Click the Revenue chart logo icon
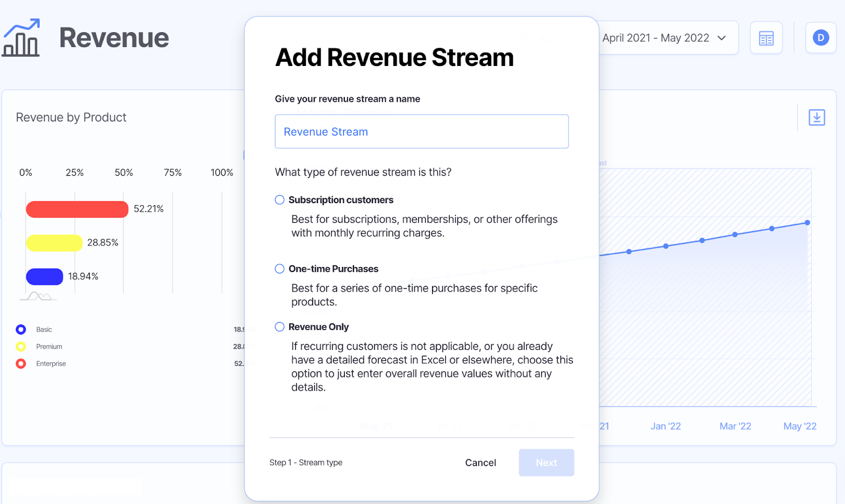This screenshot has height=504, width=845. pos(21,37)
